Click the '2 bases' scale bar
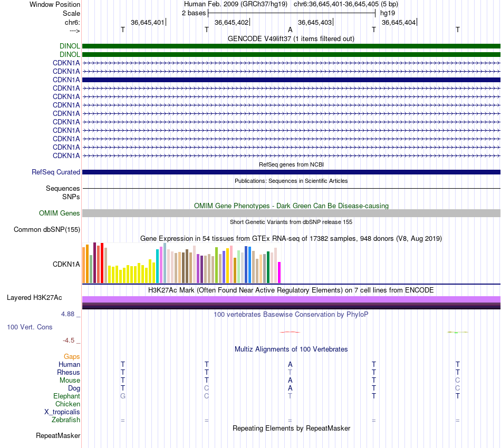Image resolution: width=501 pixels, height=448 pixels. click(x=292, y=13)
